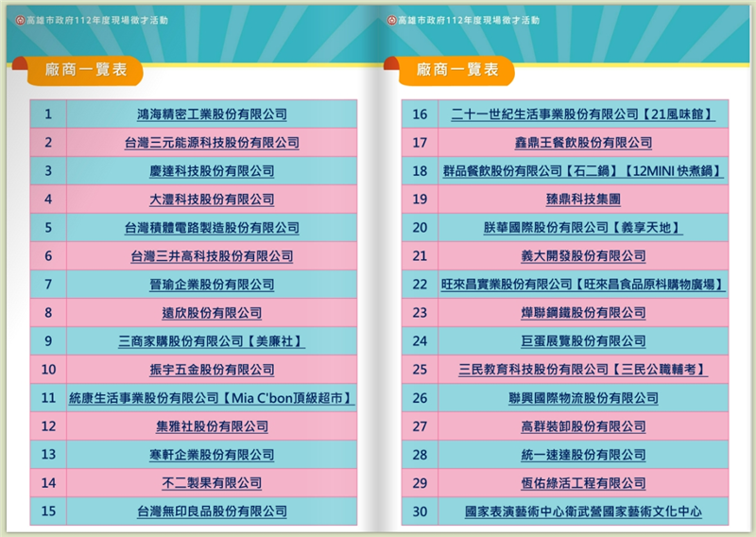
Task: Click the right page 廠商一覽表 banner
Action: 456,71
